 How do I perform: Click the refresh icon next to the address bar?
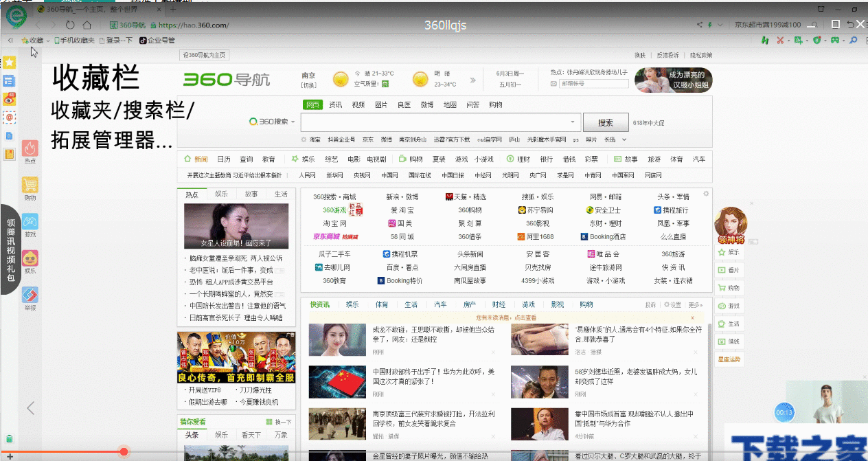[70, 24]
